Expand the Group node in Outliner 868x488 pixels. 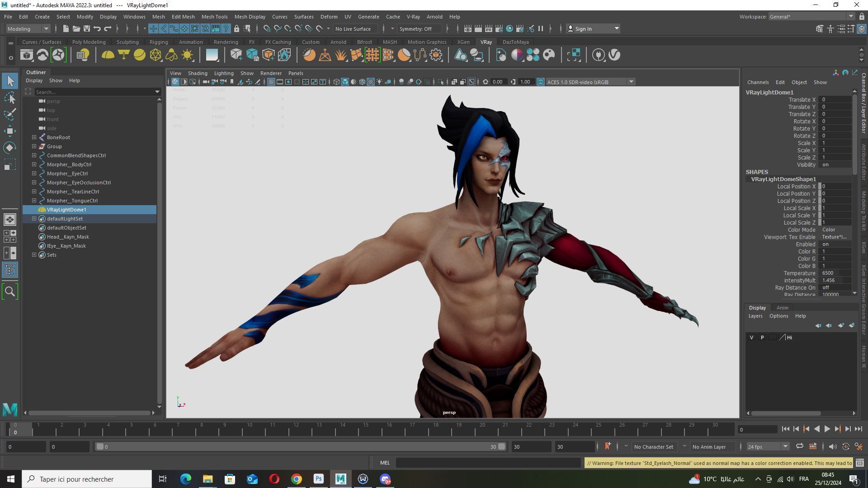click(x=34, y=146)
